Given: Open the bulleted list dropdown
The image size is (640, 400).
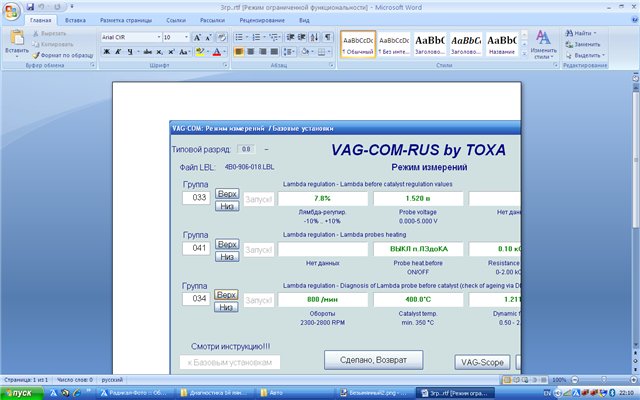Looking at the screenshot, I should 247,38.
